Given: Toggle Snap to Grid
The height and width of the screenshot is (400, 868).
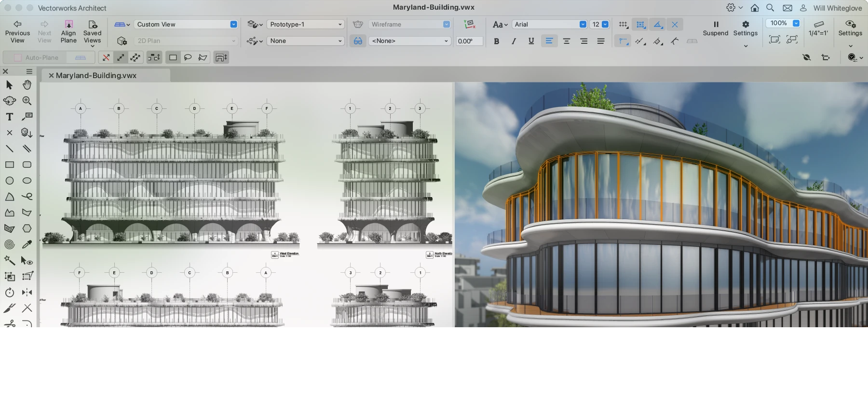Looking at the screenshot, I should click(x=623, y=25).
